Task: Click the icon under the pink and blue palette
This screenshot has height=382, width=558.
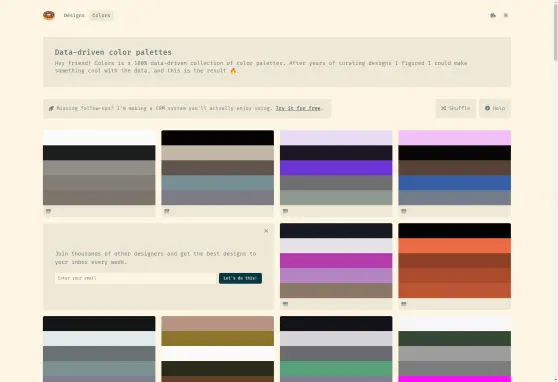Action: point(404,211)
